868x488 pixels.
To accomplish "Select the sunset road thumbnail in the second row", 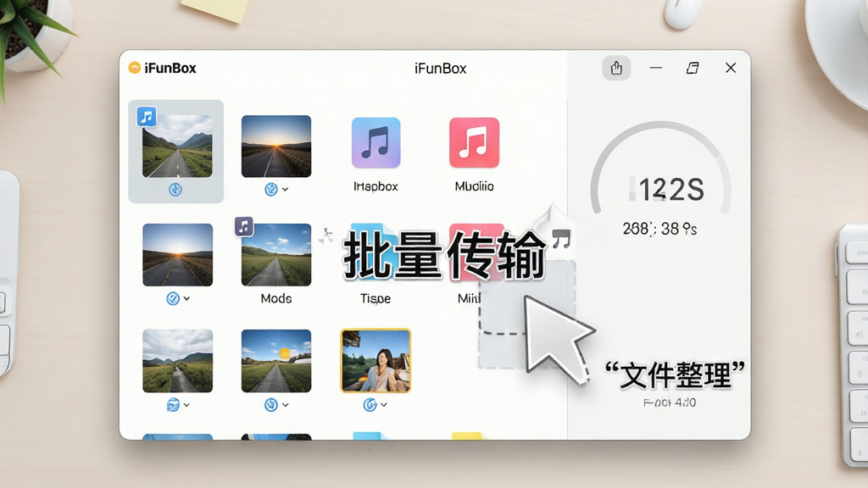I will (177, 254).
